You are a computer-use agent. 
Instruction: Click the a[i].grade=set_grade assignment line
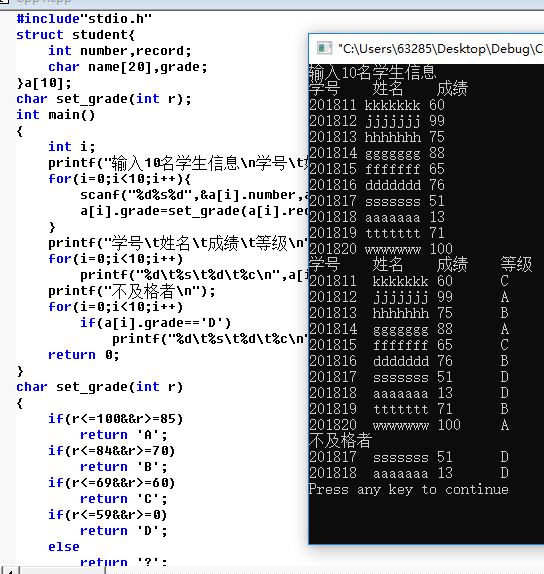coord(194,211)
